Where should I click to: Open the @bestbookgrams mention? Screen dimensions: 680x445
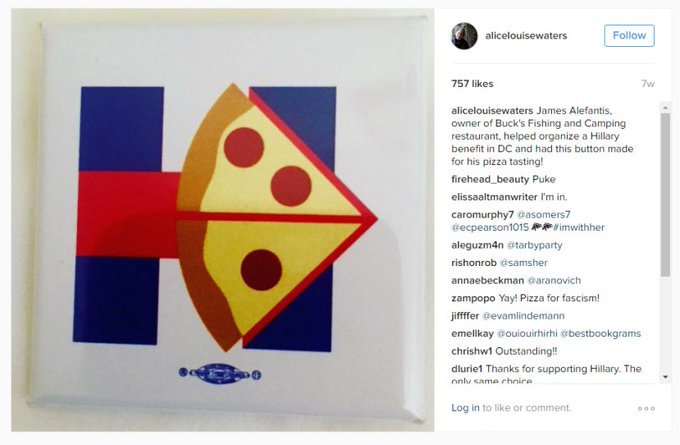click(x=601, y=334)
